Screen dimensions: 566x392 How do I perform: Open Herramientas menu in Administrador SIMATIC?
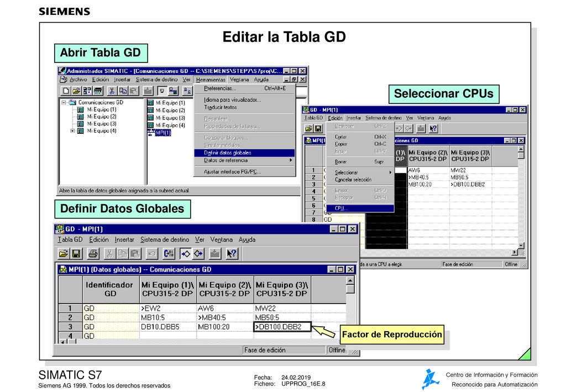pyautogui.click(x=211, y=80)
